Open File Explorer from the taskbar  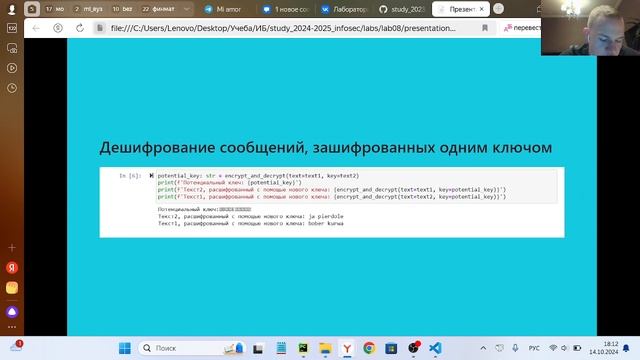[325, 348]
